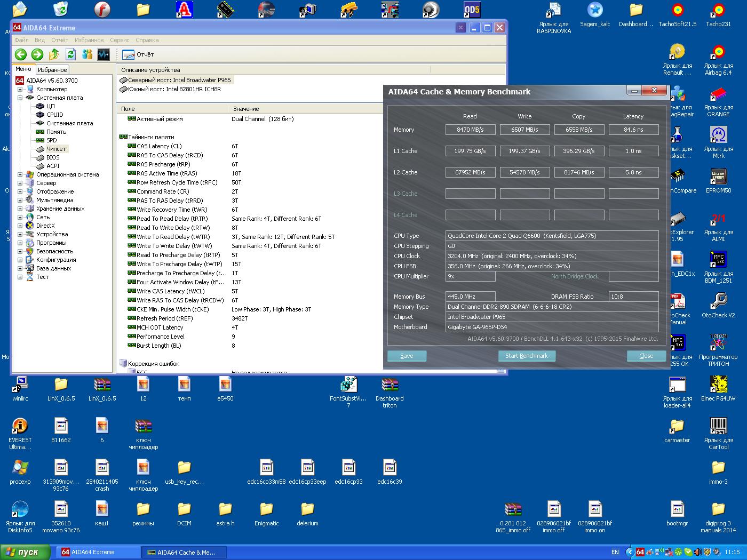Click the green Back arrow in AIDA64 toolbar

tap(20, 54)
